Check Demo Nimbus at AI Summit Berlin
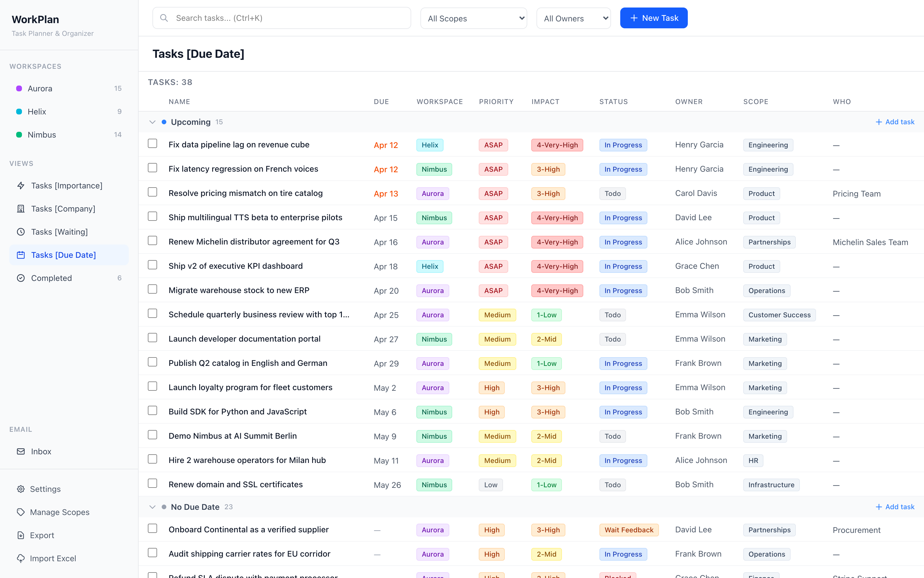Viewport: 924px width, 578px height. 152,435
